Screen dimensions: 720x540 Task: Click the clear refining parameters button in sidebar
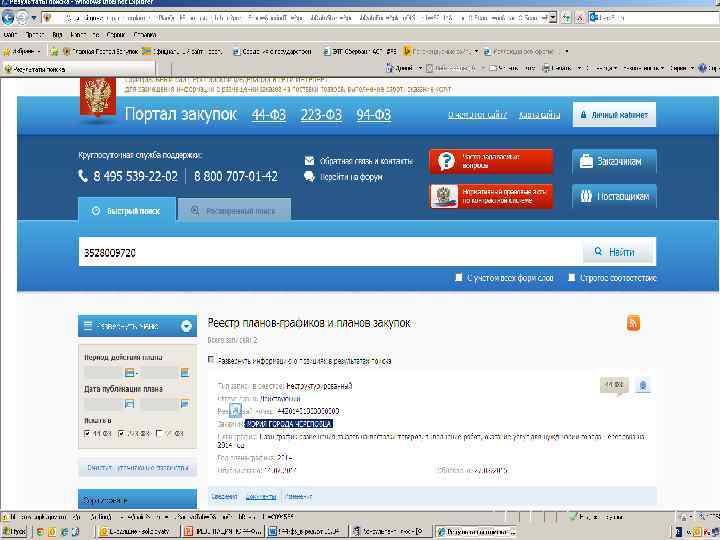137,468
